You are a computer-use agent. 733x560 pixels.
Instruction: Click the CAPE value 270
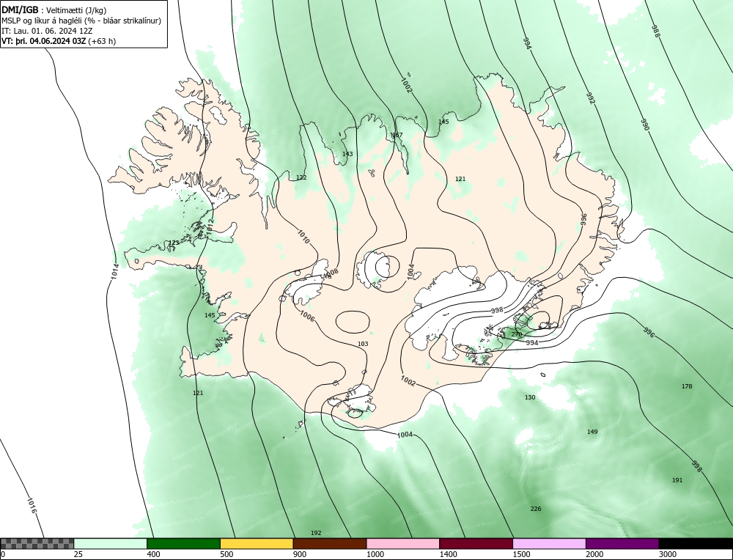coord(517,334)
